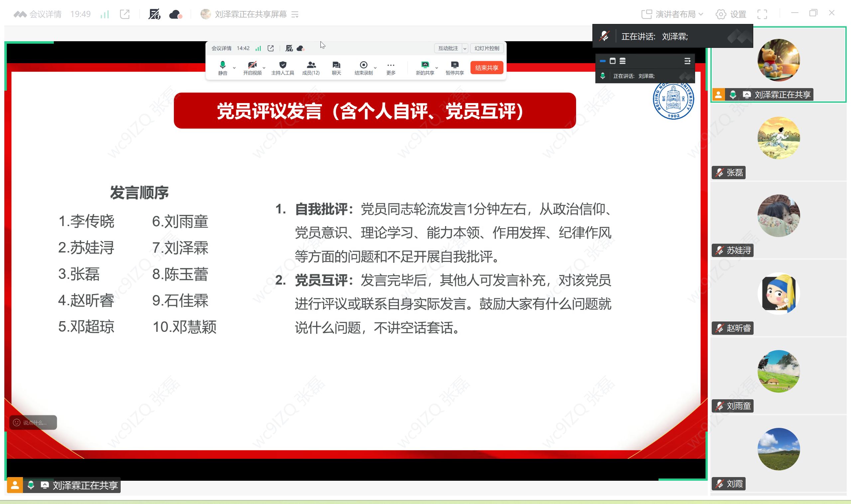Click the pop-out share window icon
The width and height of the screenshot is (851, 504).
click(x=125, y=14)
